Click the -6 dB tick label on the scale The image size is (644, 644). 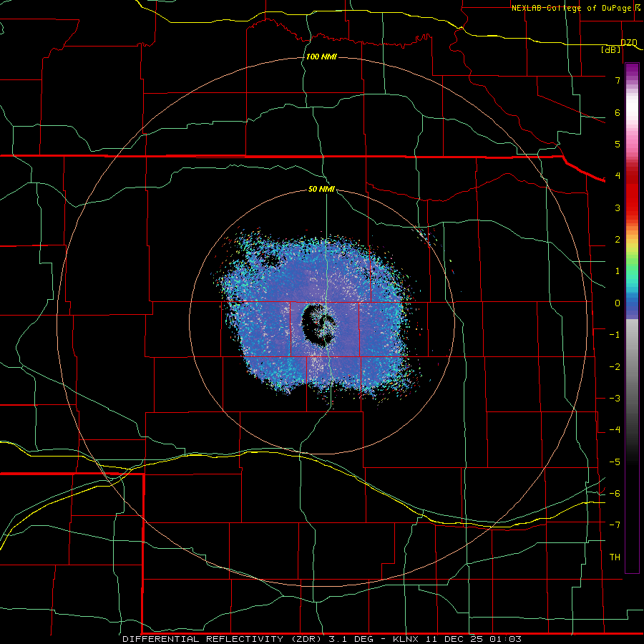coord(615,493)
